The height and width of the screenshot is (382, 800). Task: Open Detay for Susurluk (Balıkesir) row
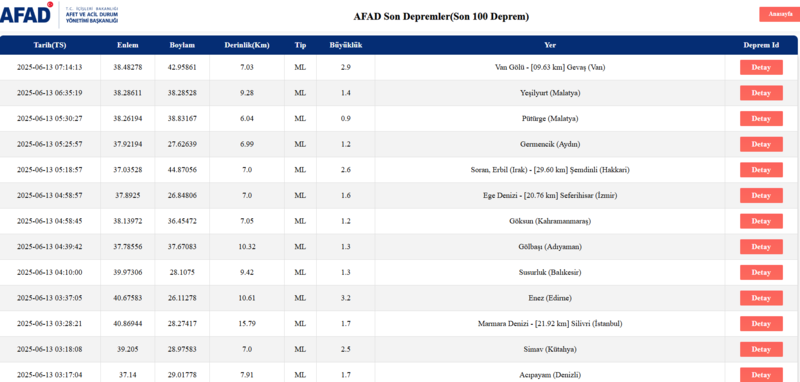(761, 272)
